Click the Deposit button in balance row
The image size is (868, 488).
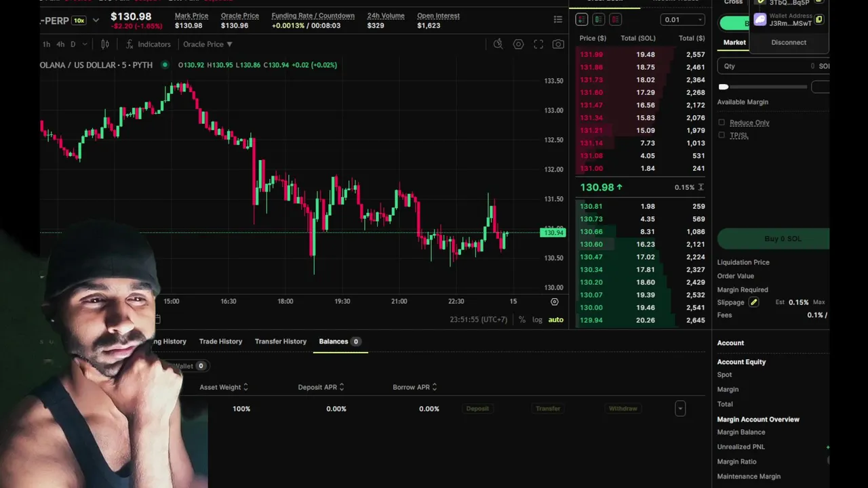[477, 409]
